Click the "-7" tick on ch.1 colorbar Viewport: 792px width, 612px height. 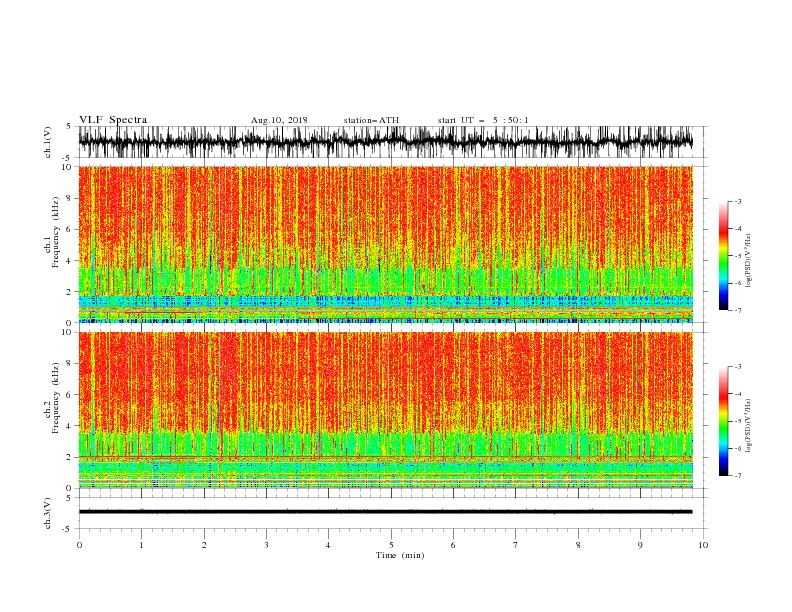point(738,310)
